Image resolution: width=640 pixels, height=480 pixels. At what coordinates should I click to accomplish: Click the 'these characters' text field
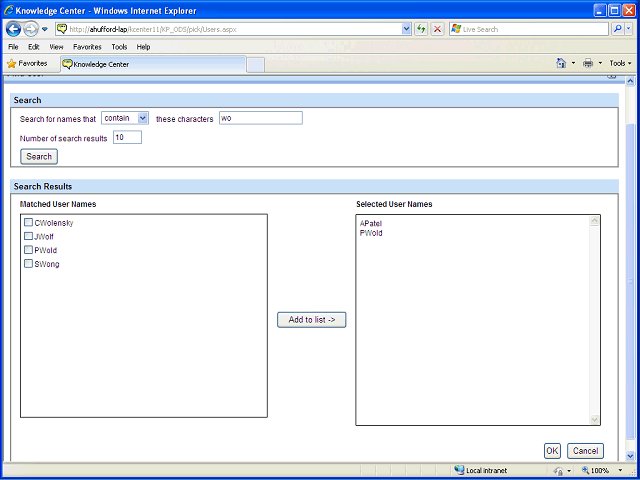(x=261, y=118)
